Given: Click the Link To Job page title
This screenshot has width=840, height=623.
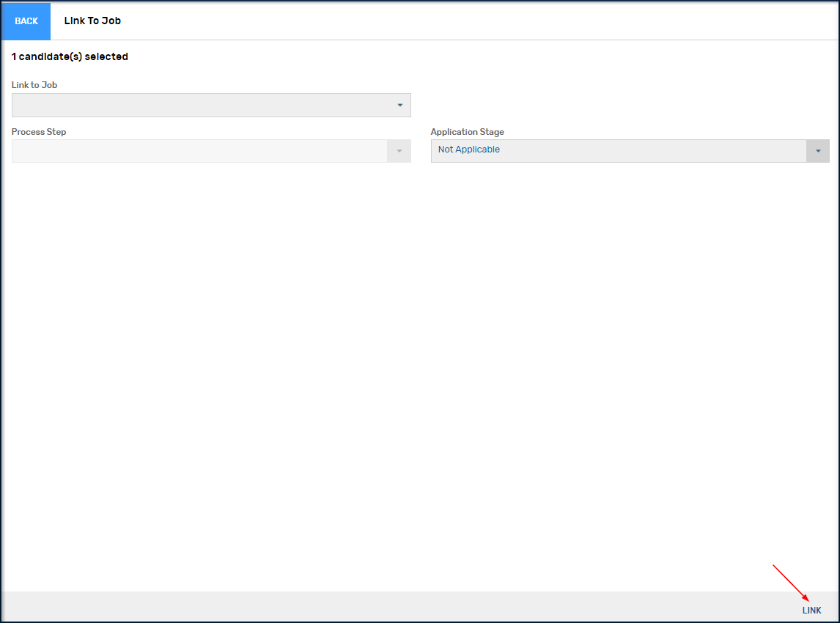Looking at the screenshot, I should [x=92, y=21].
